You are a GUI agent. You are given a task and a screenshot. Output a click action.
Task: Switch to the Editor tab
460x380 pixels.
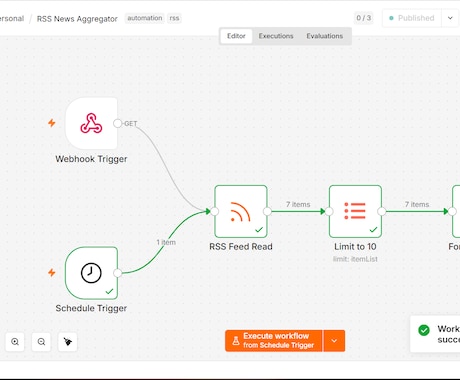[x=236, y=36]
